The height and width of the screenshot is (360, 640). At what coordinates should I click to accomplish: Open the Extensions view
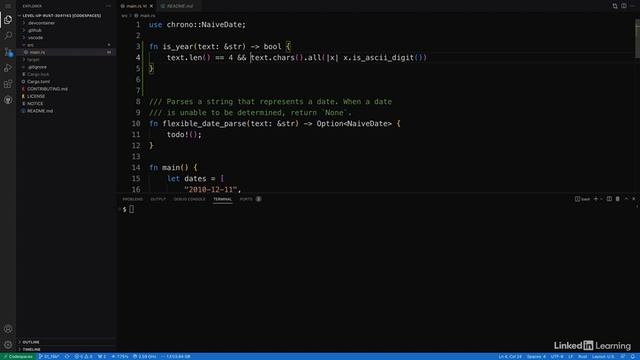click(8, 84)
